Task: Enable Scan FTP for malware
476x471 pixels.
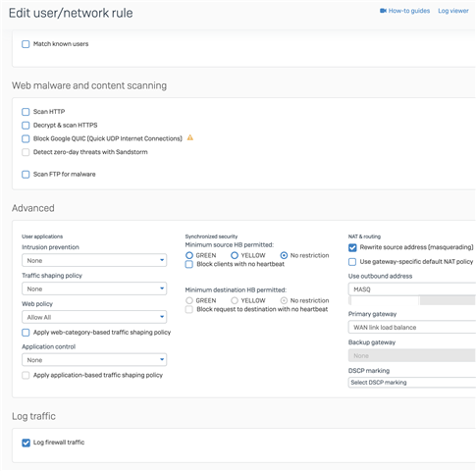Action: [x=26, y=175]
